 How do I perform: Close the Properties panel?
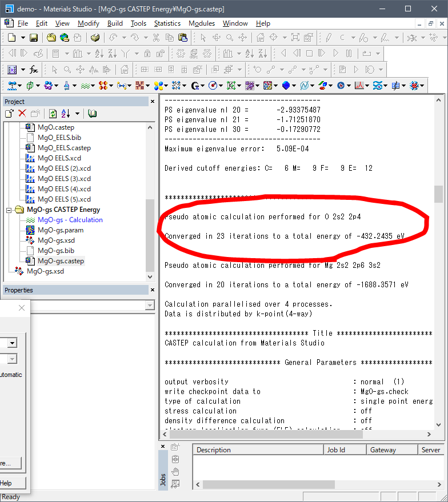tap(153, 290)
